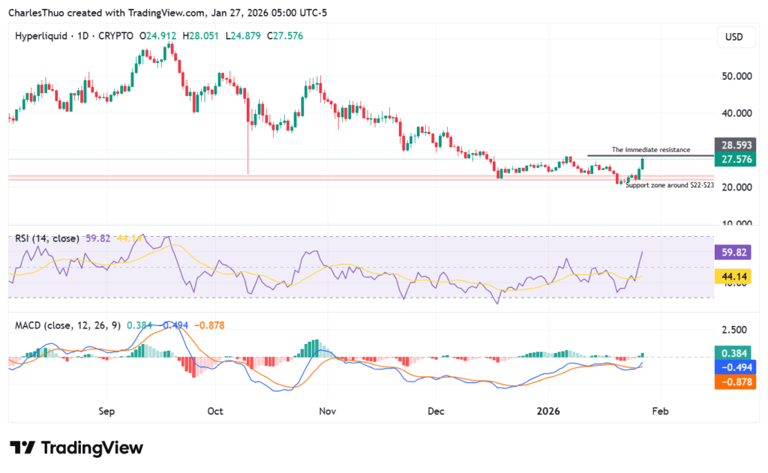The width and height of the screenshot is (768, 473).
Task: Click the Dec label on time axis
Action: pos(436,411)
